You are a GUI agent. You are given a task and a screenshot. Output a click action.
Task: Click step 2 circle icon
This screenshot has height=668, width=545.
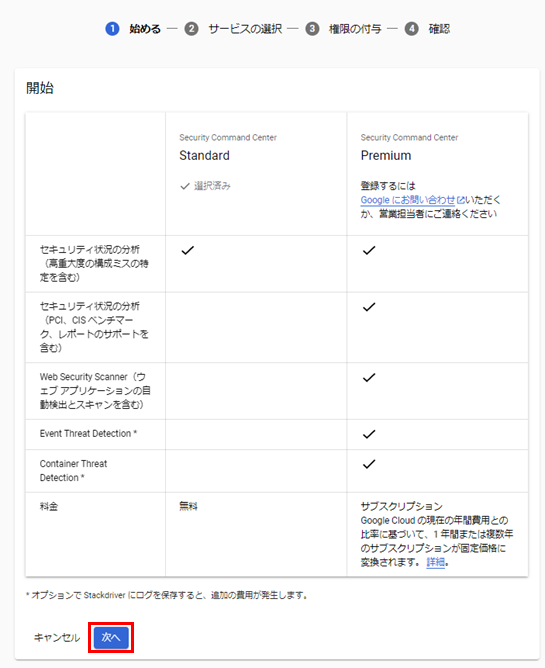pyautogui.click(x=191, y=29)
